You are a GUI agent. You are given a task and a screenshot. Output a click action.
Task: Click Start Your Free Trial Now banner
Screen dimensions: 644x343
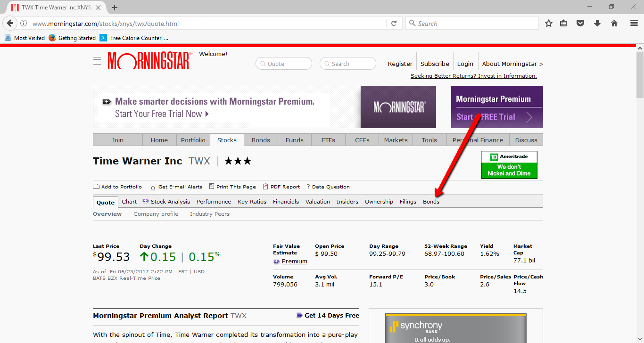pos(264,107)
